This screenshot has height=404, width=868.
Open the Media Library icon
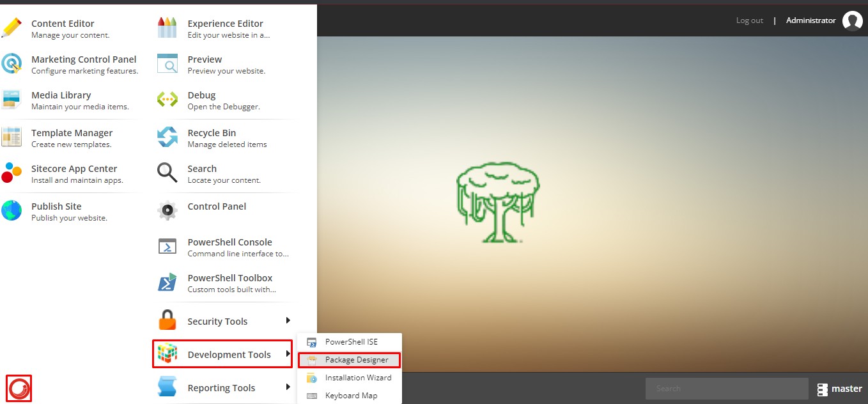coord(12,100)
